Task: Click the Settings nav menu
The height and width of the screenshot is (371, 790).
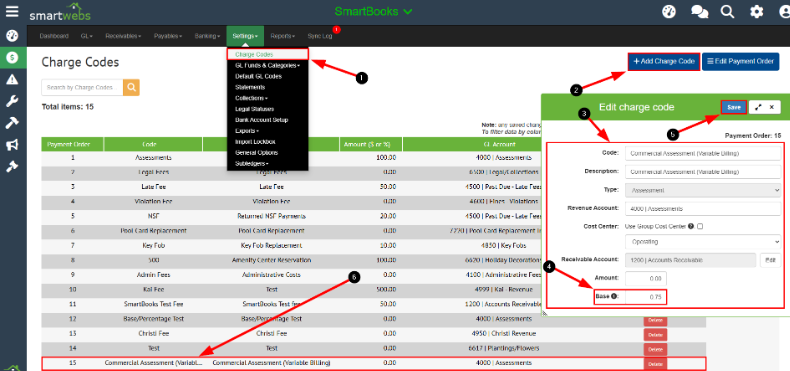Action: (x=245, y=36)
